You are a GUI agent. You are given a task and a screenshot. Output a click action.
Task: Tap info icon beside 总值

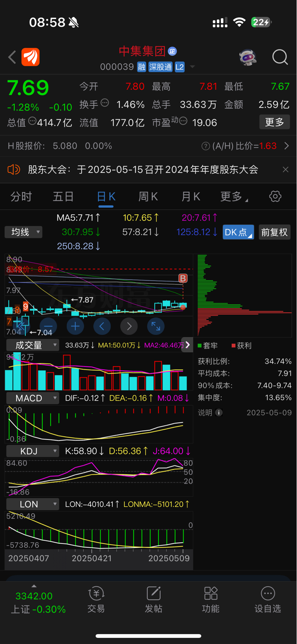pos(32,121)
